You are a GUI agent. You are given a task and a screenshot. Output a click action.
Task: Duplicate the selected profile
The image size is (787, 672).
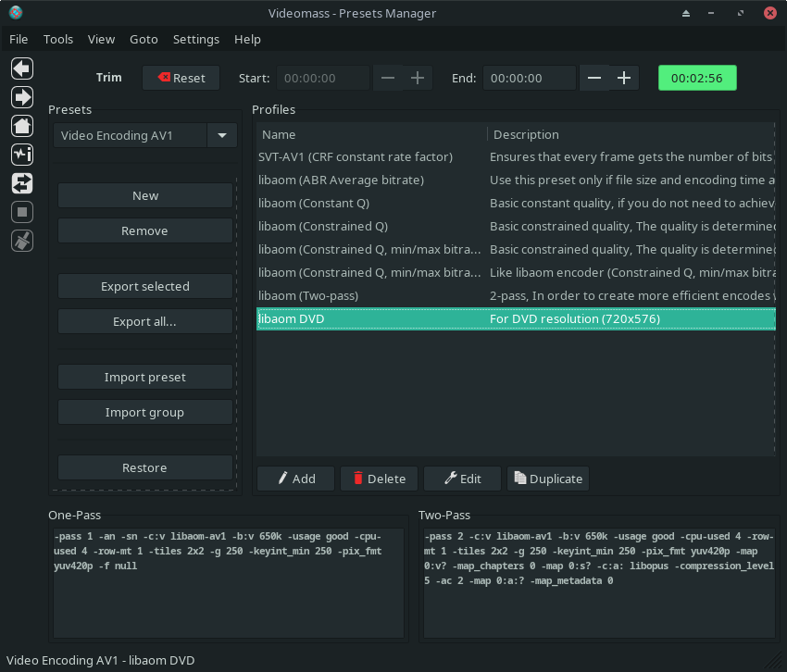coord(548,479)
